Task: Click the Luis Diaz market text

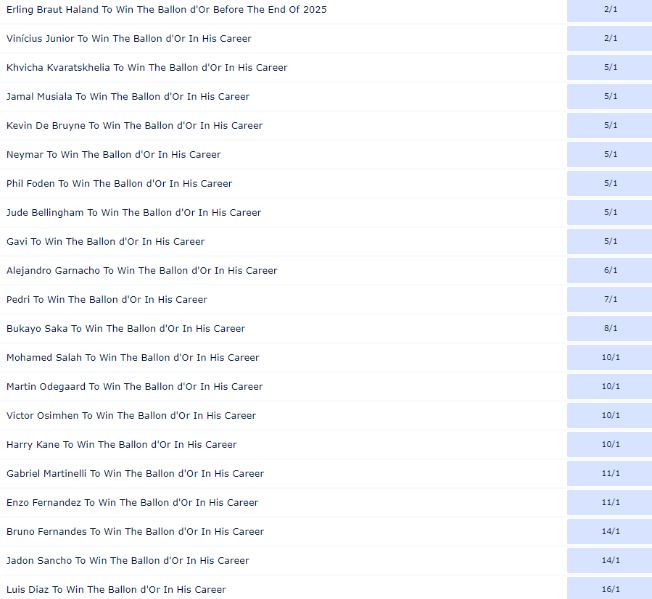Action: (x=116, y=589)
